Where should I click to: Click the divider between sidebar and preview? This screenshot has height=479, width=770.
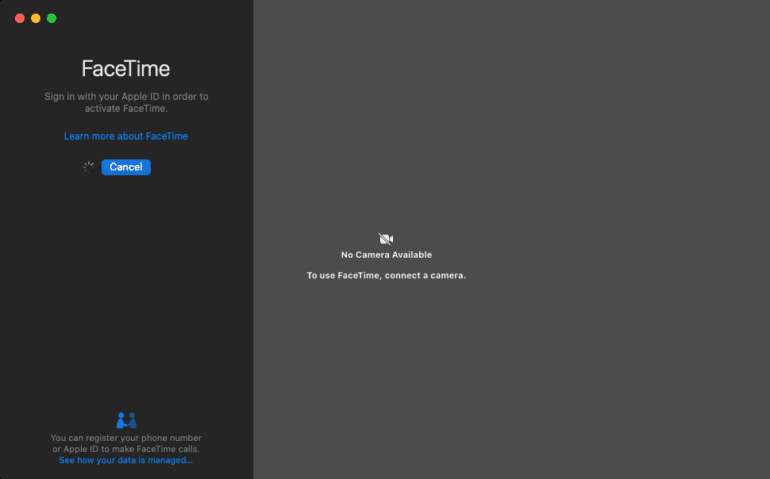pyautogui.click(x=253, y=240)
